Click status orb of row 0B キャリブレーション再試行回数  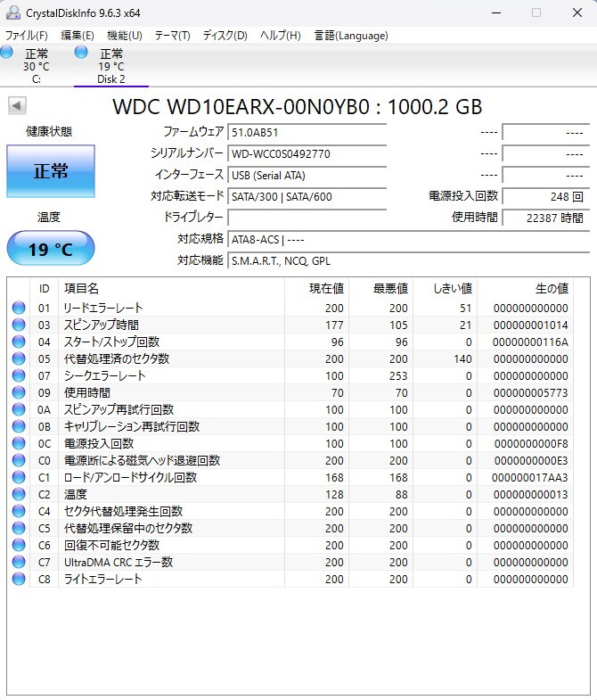point(19,426)
